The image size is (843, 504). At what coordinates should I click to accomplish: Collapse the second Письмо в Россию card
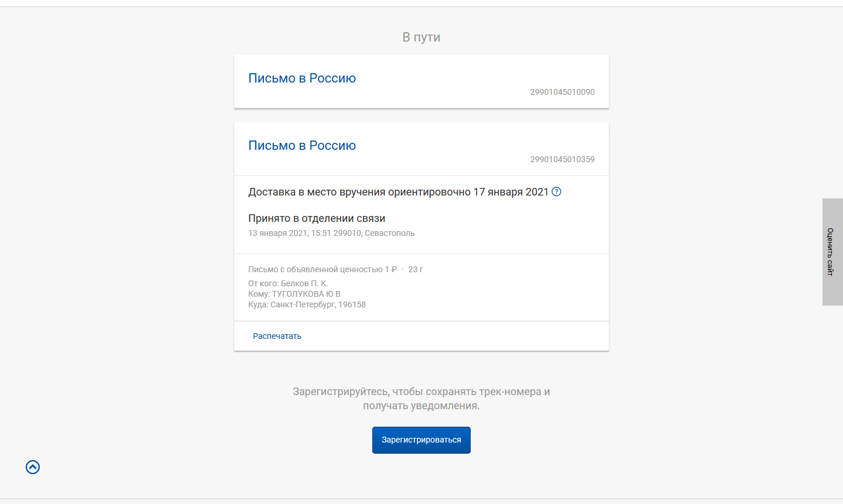(x=302, y=146)
